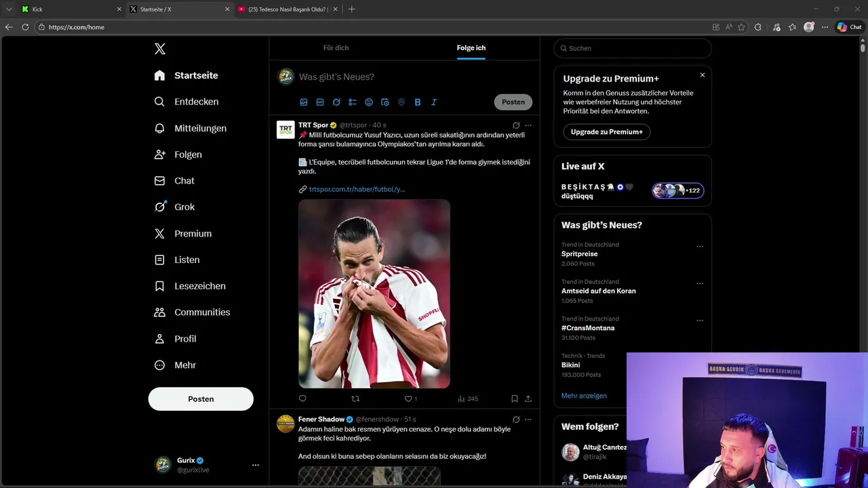Open the Yusuf Yazıcı post photo

click(374, 293)
